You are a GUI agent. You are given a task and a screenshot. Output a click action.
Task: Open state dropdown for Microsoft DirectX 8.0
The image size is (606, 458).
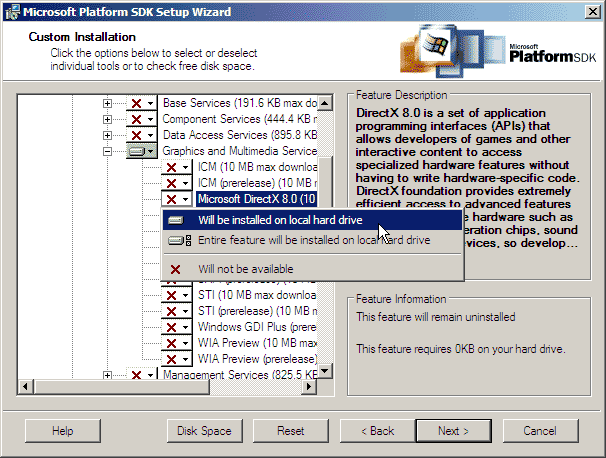(177, 199)
